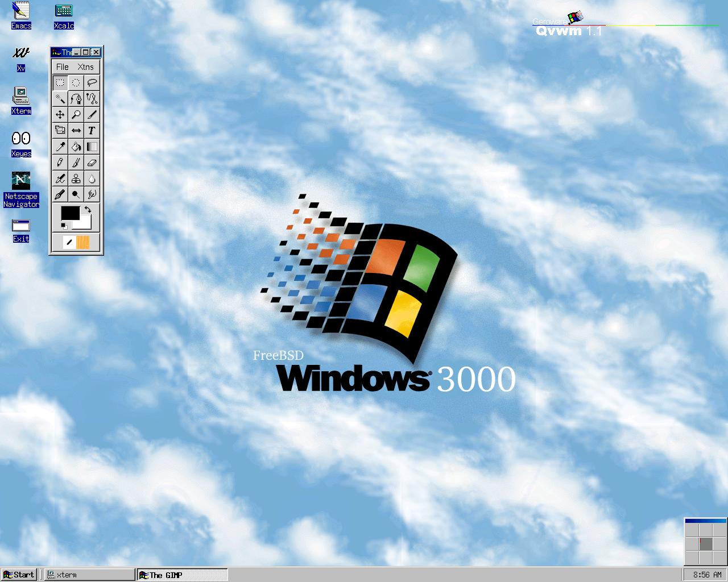Select the Pencil tool

60,162
